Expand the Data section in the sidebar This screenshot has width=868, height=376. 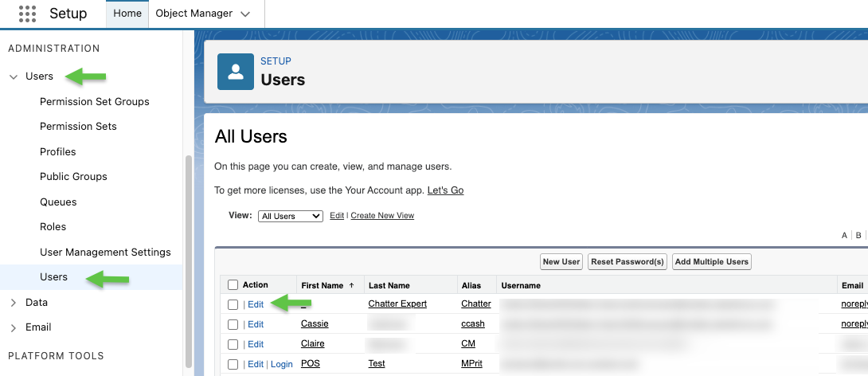coord(14,303)
